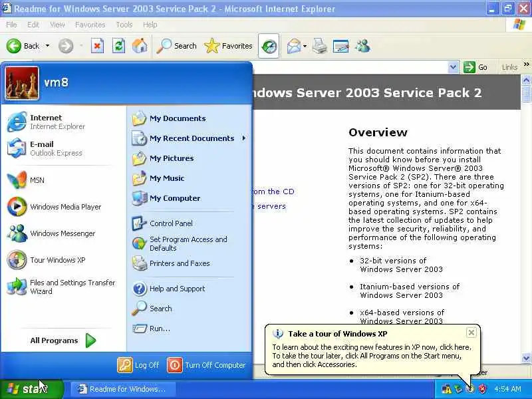Image resolution: width=532 pixels, height=399 pixels.
Task: Open Windows Messenger from Start menu
Action: [63, 233]
